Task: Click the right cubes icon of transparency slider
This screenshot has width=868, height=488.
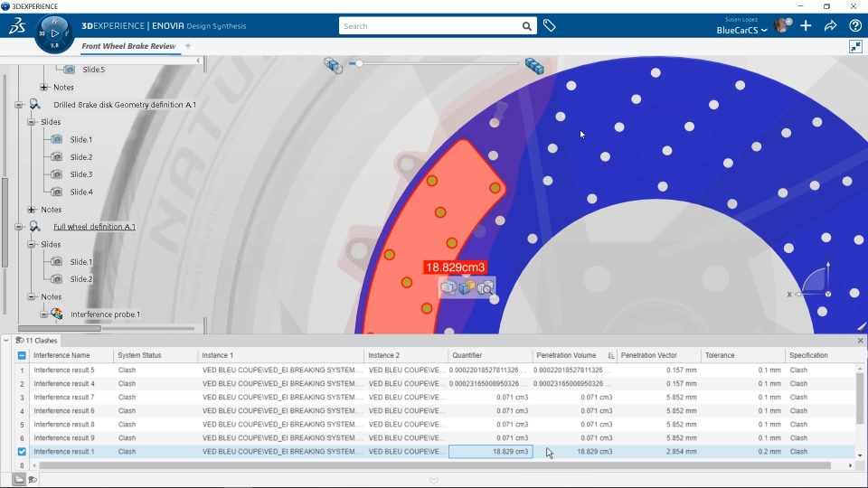Action: (534, 66)
